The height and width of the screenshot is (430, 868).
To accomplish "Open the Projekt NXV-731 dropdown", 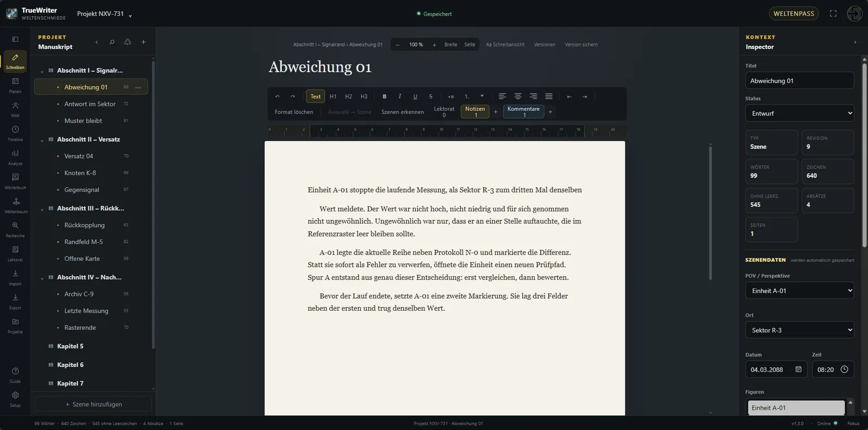I will tap(104, 14).
